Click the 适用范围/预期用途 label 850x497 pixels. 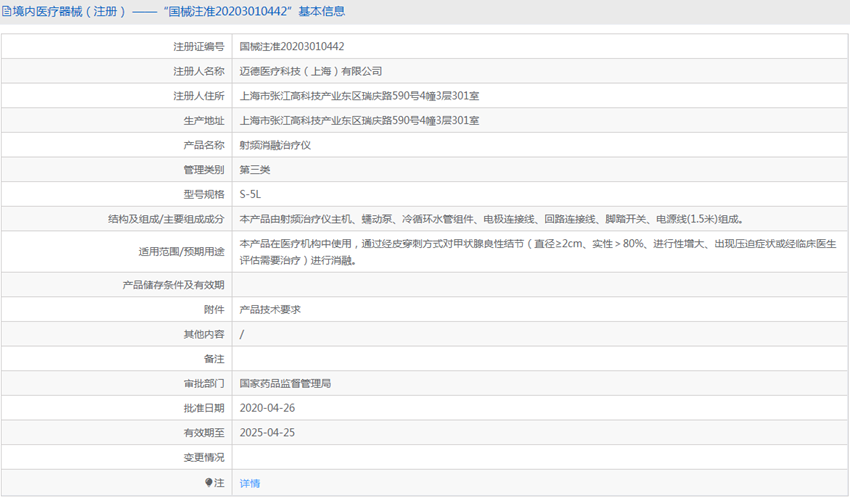(181, 251)
